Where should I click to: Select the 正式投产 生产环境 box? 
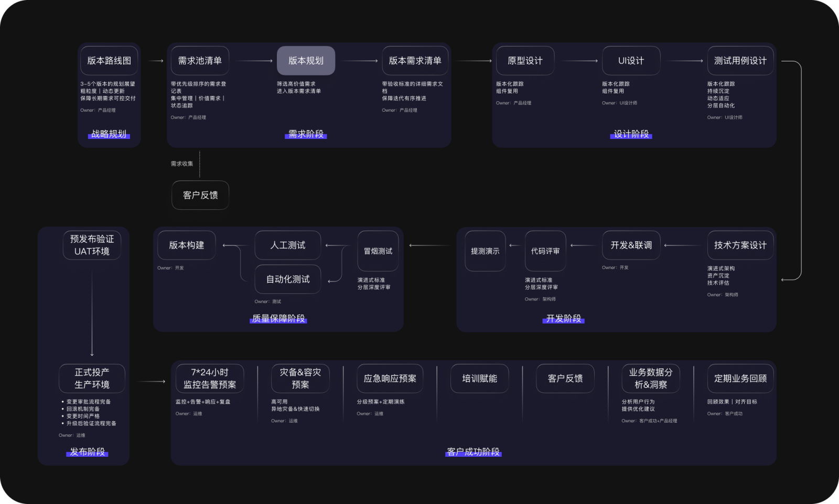[92, 379]
